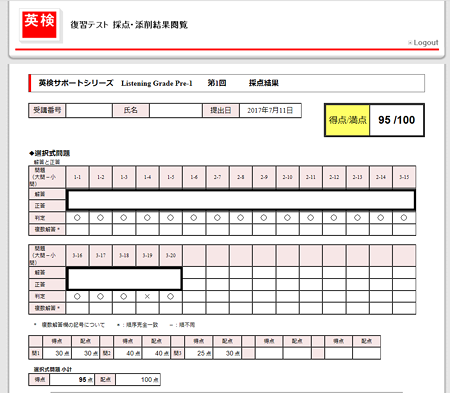Viewport: 450px width, 393px height.
Task: Click the red 英検 logo icon
Action: [39, 24]
